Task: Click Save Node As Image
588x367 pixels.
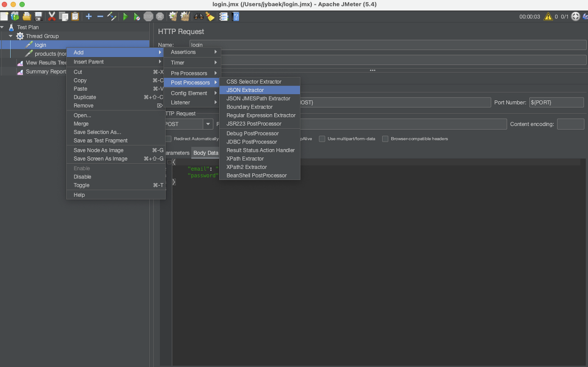Action: click(116, 150)
